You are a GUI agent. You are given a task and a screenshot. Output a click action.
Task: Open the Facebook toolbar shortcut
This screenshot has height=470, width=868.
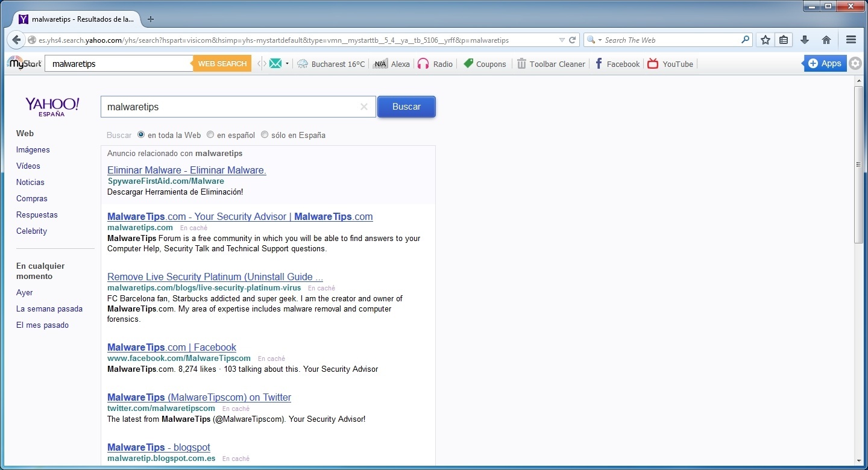click(x=617, y=64)
